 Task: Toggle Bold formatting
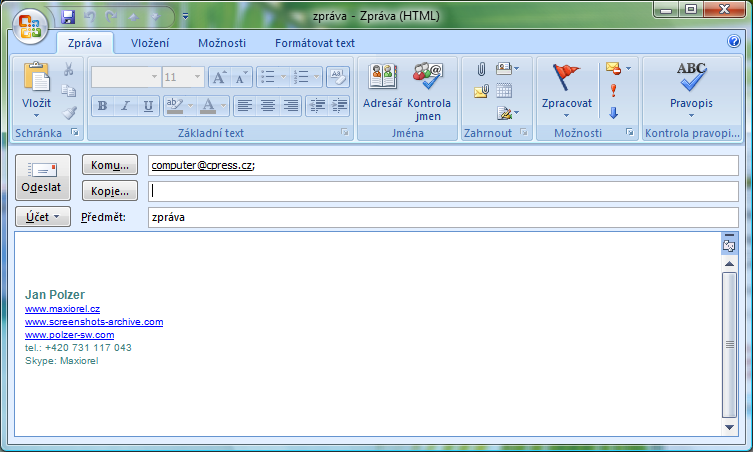point(102,106)
